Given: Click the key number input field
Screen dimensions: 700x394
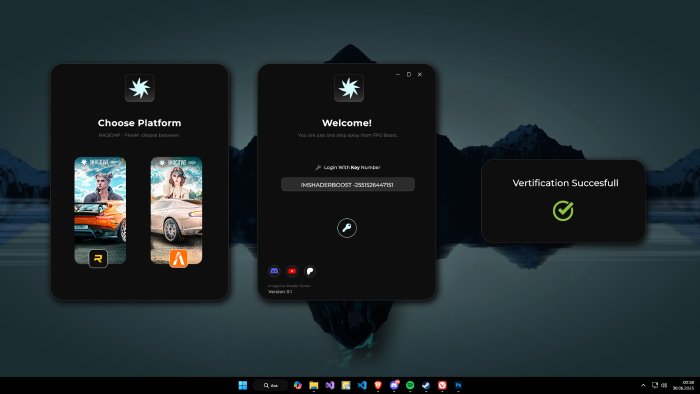Looking at the screenshot, I should coord(348,184).
